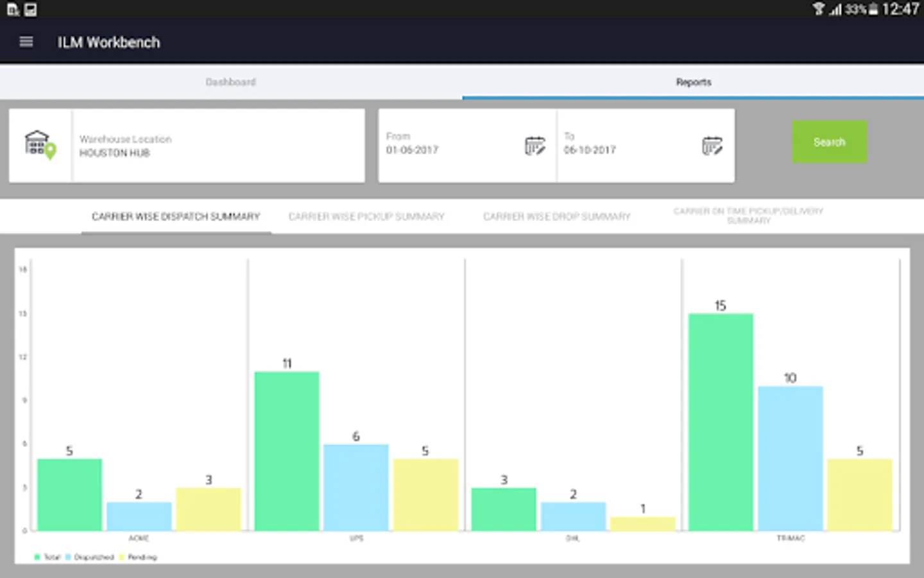The height and width of the screenshot is (578, 924).
Task: Tap the 12:47 clock in status bar
Action: 900,9
